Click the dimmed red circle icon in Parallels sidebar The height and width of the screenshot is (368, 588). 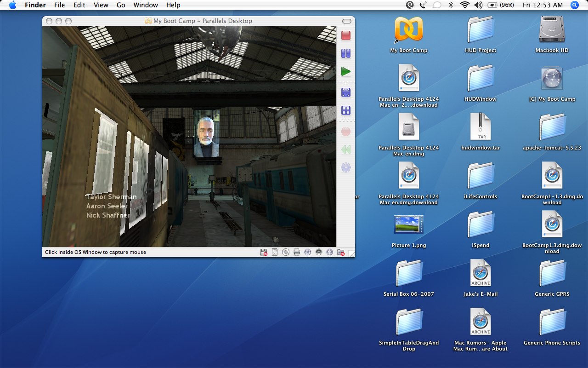346,132
